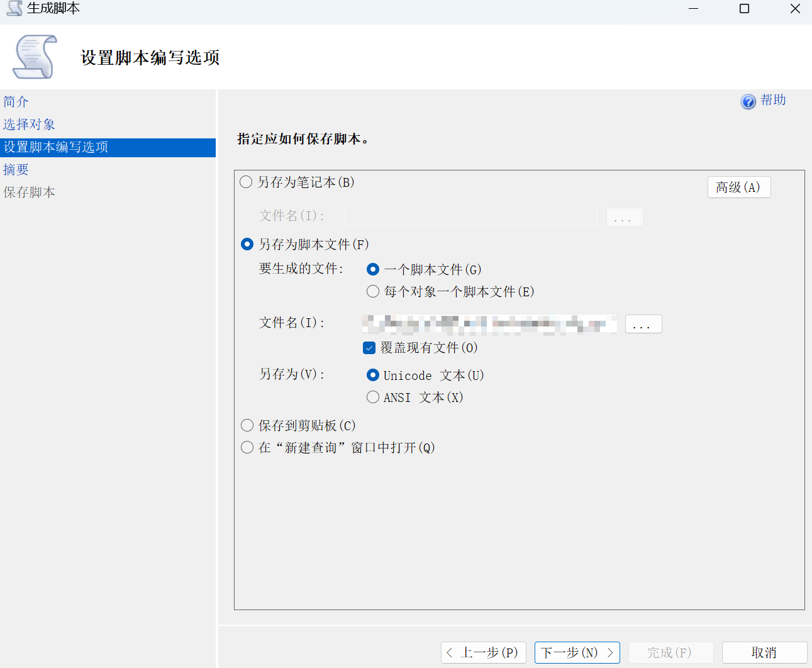Go to 下一步 next step

click(x=577, y=652)
